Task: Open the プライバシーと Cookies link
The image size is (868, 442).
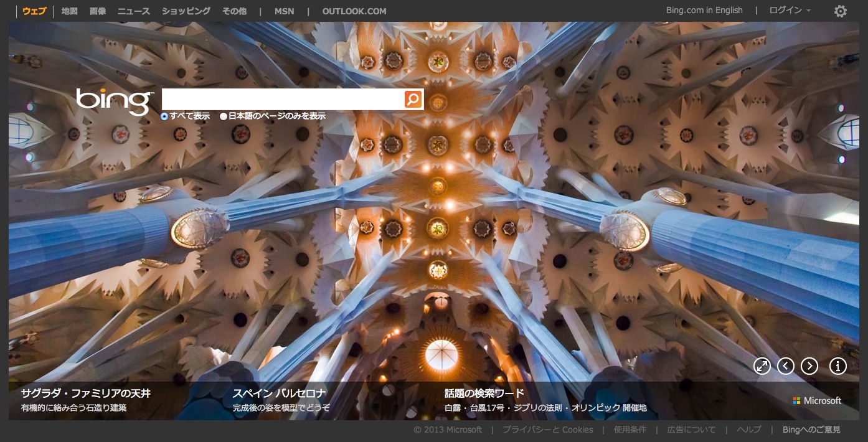Action: coord(547,430)
